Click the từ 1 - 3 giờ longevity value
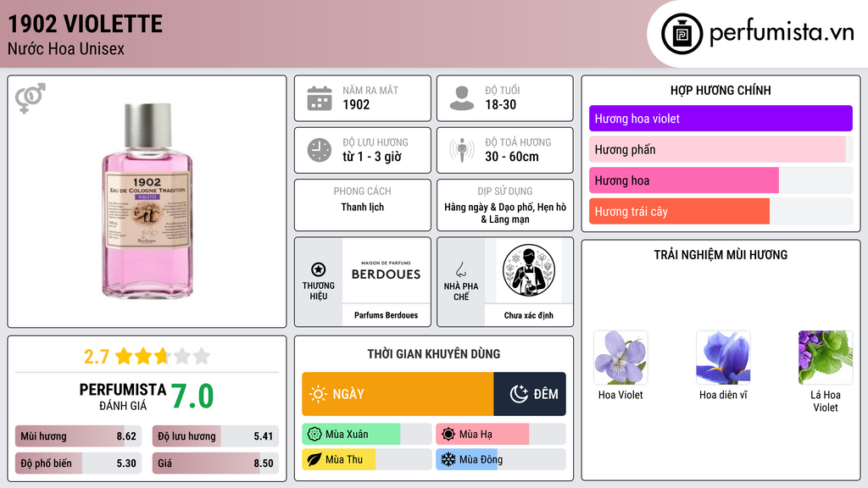The width and height of the screenshot is (868, 488). point(372,157)
